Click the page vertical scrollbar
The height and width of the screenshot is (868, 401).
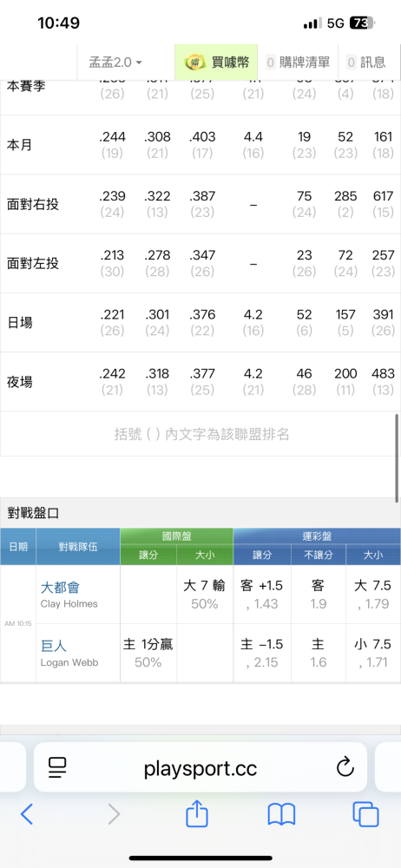tap(397, 457)
